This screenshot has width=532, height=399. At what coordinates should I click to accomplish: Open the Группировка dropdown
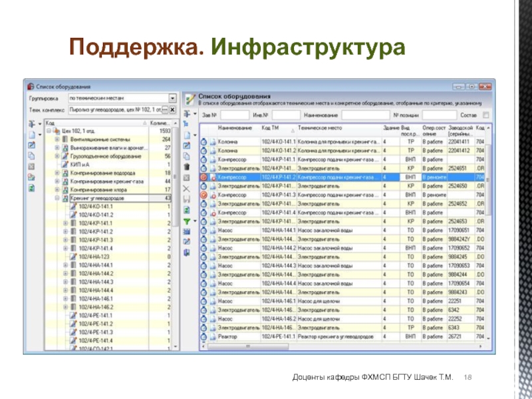(172, 98)
